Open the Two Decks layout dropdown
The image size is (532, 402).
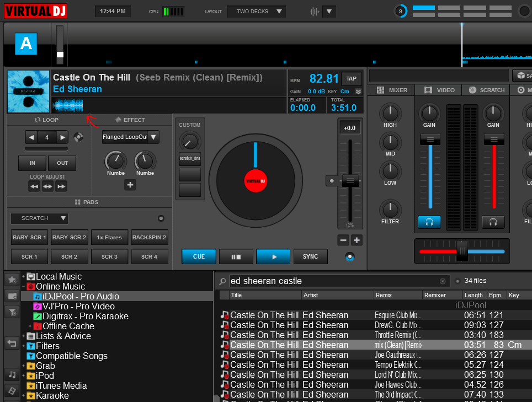tap(256, 12)
